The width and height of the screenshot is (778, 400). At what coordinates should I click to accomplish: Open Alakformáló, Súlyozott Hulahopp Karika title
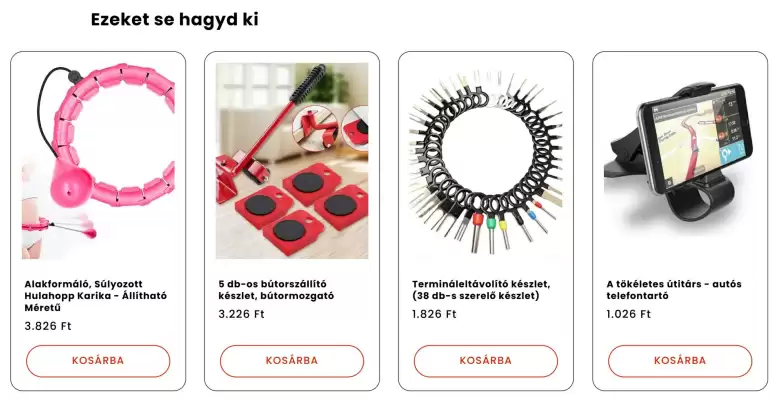point(96,296)
